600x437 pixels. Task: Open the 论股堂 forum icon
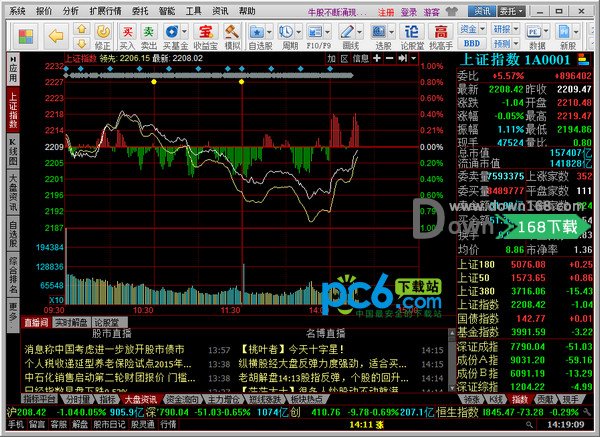411,32
